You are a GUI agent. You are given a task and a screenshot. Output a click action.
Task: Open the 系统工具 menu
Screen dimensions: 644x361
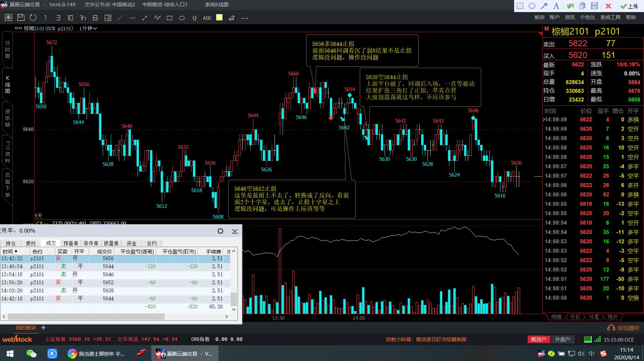(610, 17)
